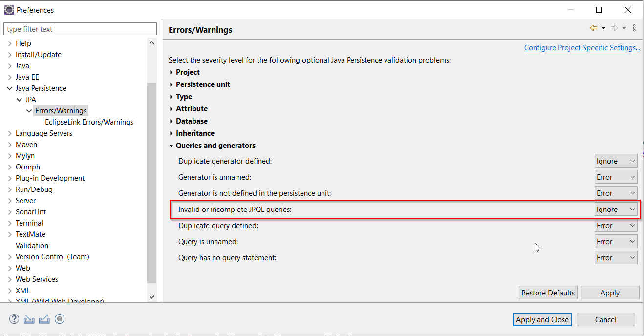The width and height of the screenshot is (644, 336).
Task: Focus the type filter text field
Action: 80,29
